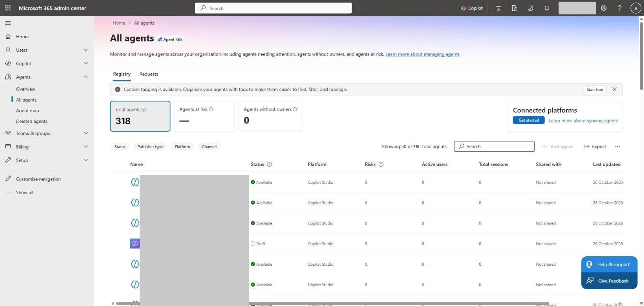Open the Platform filter pill

[182, 147]
